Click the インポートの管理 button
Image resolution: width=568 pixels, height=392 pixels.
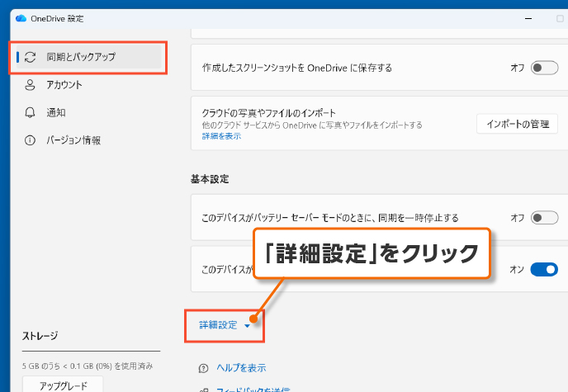pyautogui.click(x=518, y=124)
